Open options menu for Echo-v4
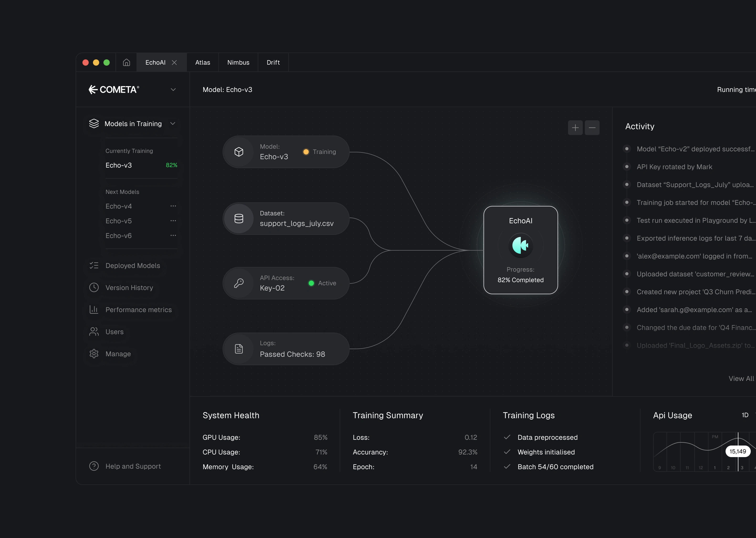Viewport: 756px width, 538px height. click(173, 206)
